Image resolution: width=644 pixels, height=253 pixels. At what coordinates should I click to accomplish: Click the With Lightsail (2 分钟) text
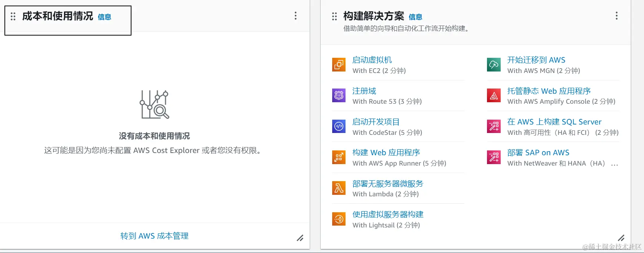pos(386,225)
